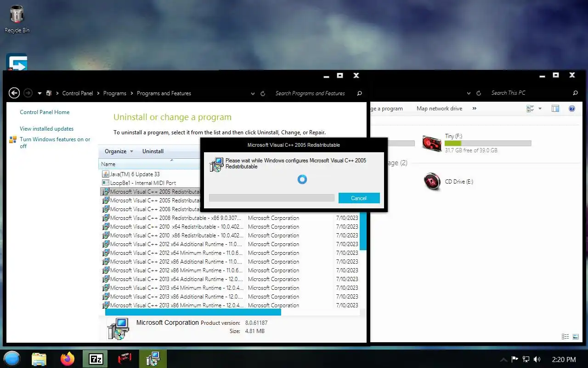Open File Explorer from the taskbar
The width and height of the screenshot is (588, 368).
pos(39,359)
